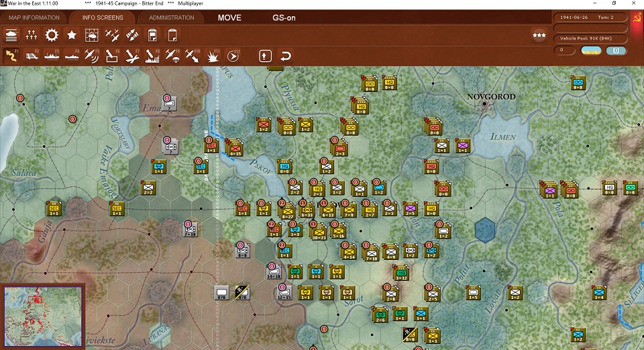Click the F12 end turn icon
Image resolution: width=644 pixels, height=350 pixels.
click(233, 56)
